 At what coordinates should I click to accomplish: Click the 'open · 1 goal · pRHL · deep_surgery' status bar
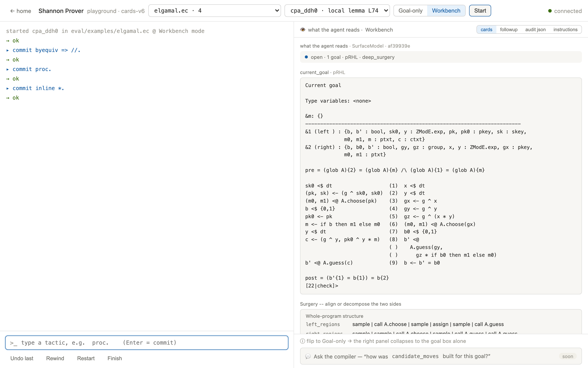[441, 57]
